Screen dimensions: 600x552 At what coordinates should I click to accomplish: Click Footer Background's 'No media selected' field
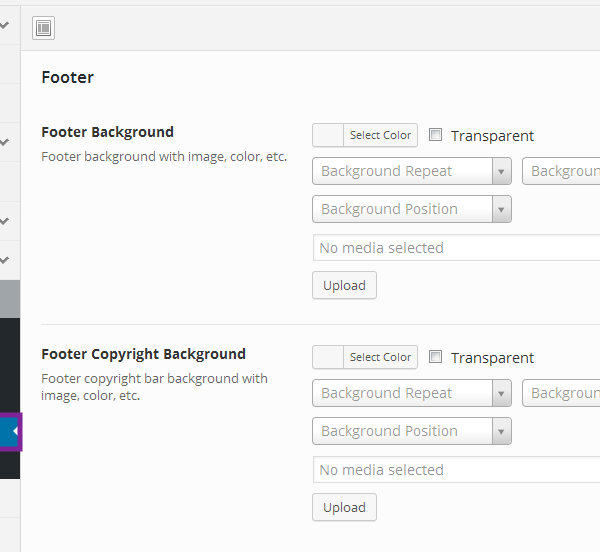click(456, 248)
